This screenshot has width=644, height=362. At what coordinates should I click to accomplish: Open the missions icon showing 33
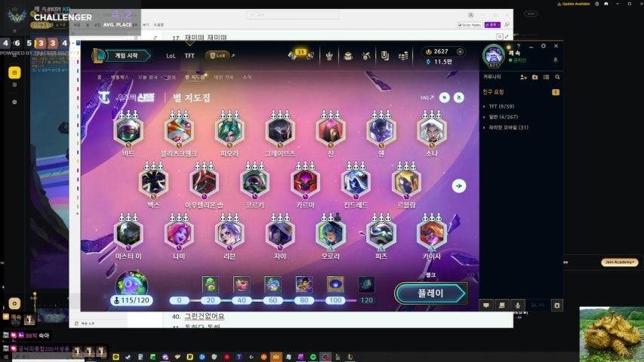(300, 55)
